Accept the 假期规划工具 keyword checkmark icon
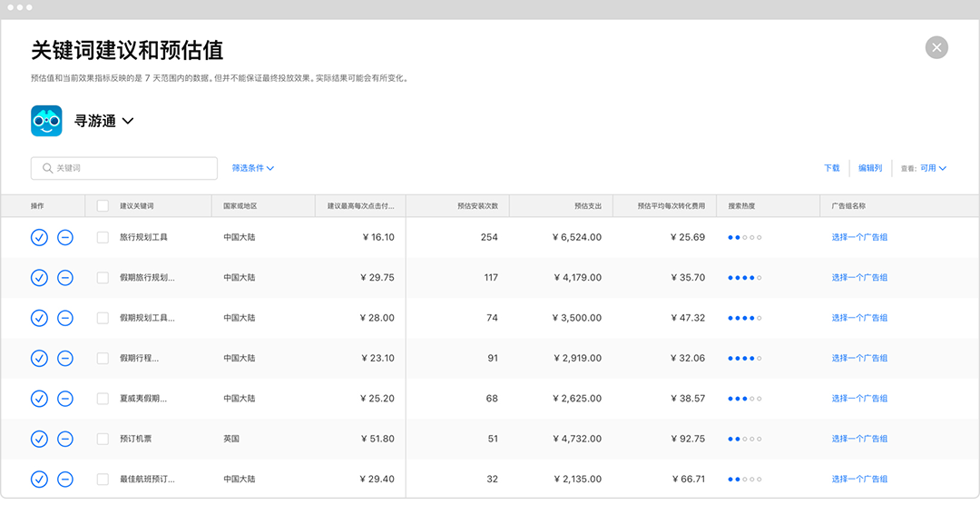Screen dimensions: 980x505 click(39, 318)
